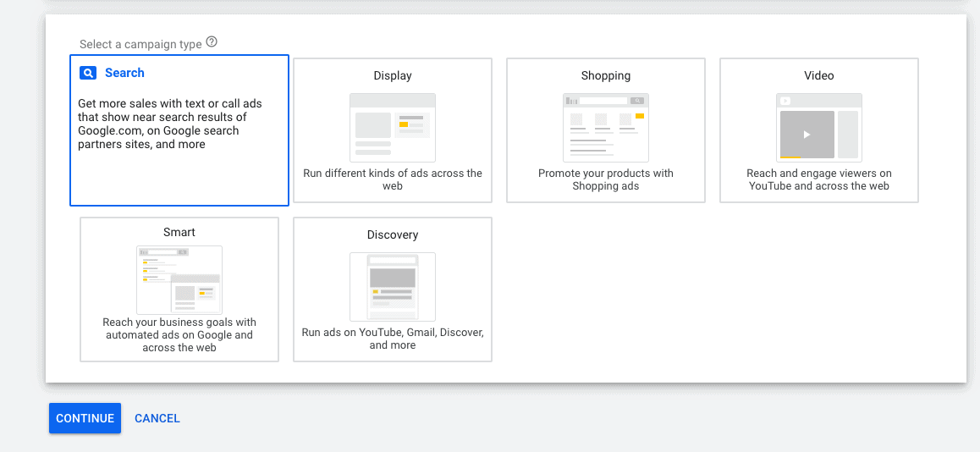Select the Smart campaign type heading

tap(179, 232)
